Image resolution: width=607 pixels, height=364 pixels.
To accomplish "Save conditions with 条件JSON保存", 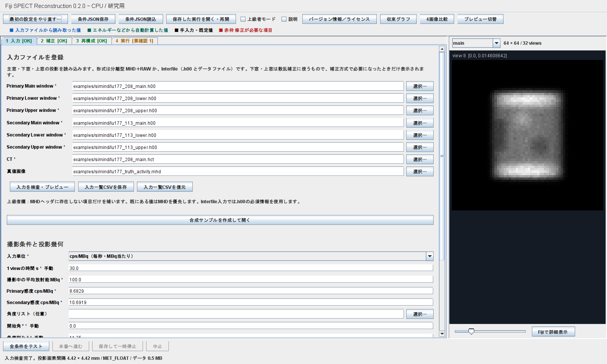I will [x=93, y=19].
